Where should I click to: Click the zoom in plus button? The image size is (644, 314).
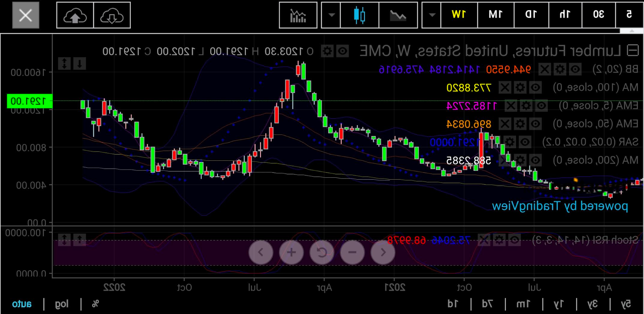[x=291, y=252]
